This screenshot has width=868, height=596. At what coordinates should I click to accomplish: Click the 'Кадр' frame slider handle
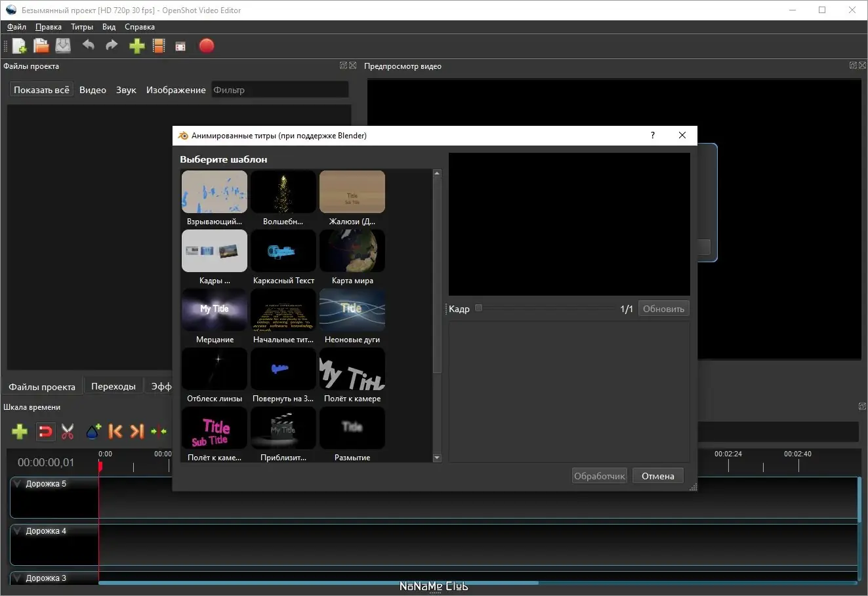point(479,308)
